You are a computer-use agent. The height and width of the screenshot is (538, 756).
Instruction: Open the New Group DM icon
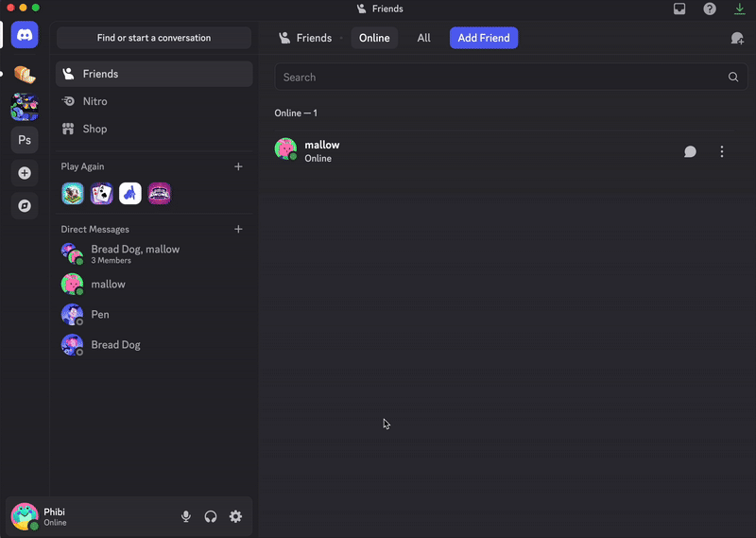(x=737, y=38)
